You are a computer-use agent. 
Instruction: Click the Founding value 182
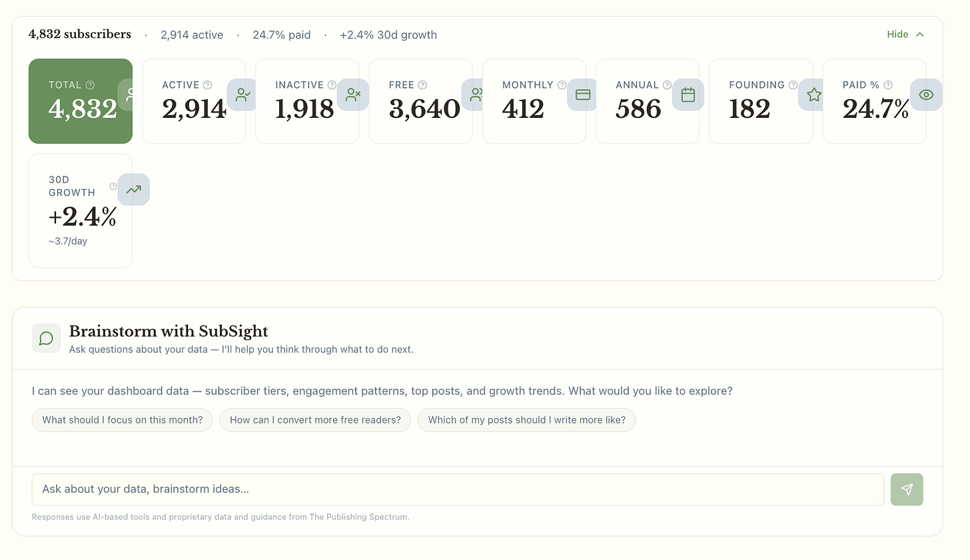pyautogui.click(x=749, y=109)
